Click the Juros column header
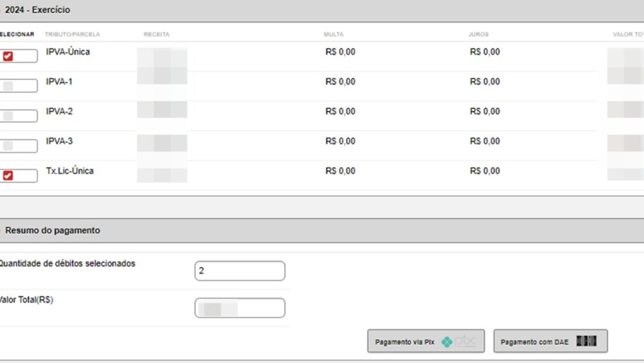Image resolution: width=644 pixels, height=363 pixels. pyautogui.click(x=478, y=34)
